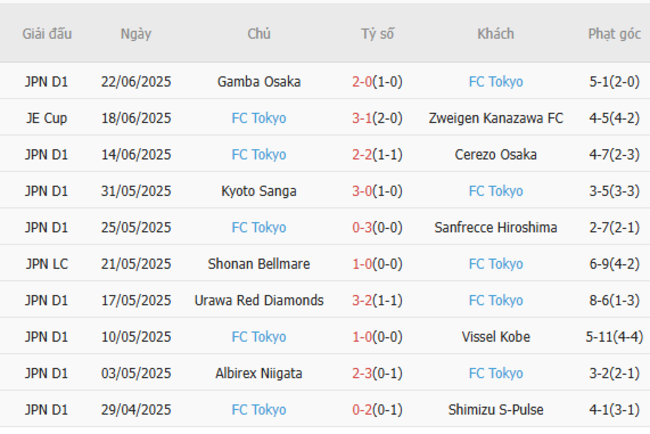650x434 pixels.
Task: Select the 'Giải đấu' column header
Action: [x=47, y=34]
